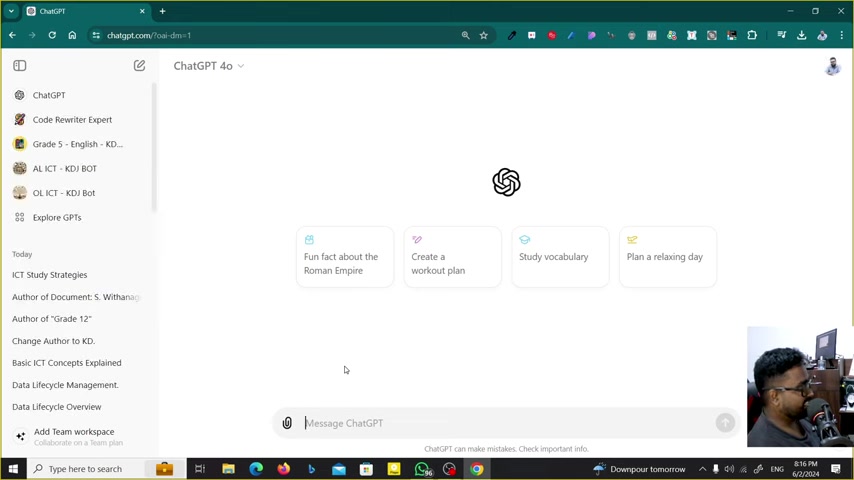Open Downpour tomorrow weather widget

[640, 469]
